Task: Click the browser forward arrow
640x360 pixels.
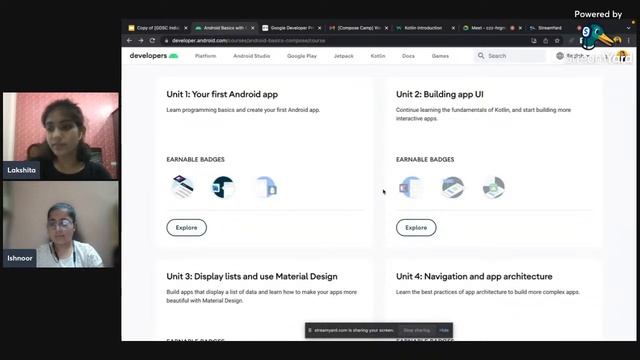Action: point(141,40)
